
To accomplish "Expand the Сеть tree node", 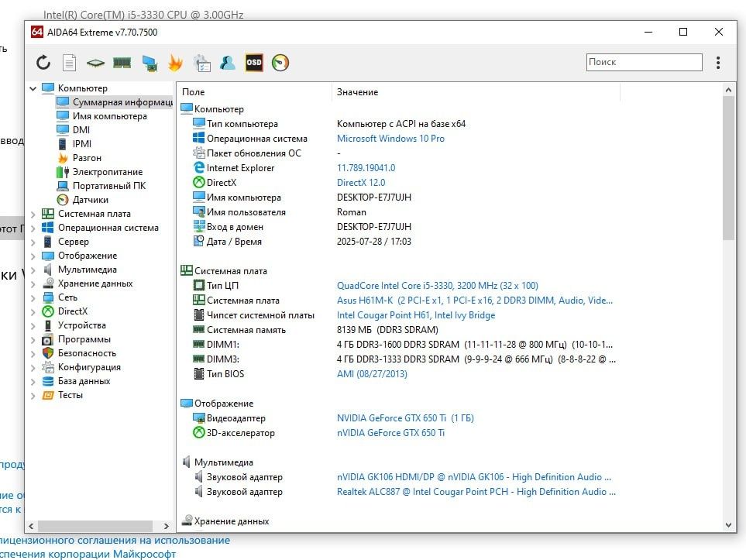I will [33, 298].
